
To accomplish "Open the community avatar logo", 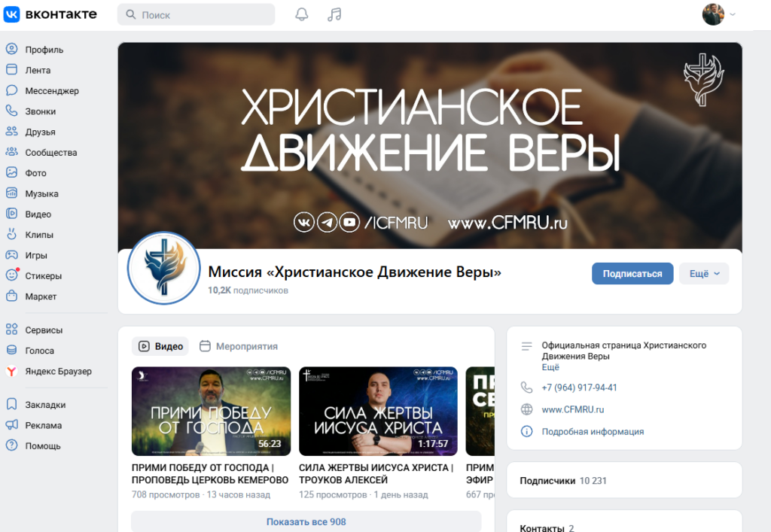I will pos(163,268).
